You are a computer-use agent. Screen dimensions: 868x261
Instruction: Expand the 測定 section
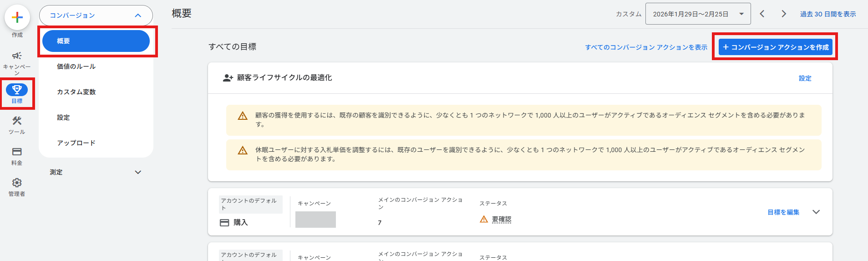point(138,172)
